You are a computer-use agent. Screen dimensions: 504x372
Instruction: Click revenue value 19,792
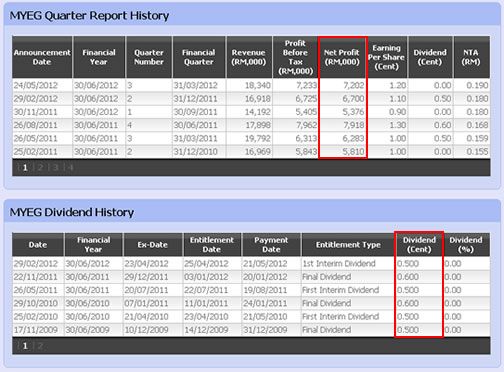258,138
